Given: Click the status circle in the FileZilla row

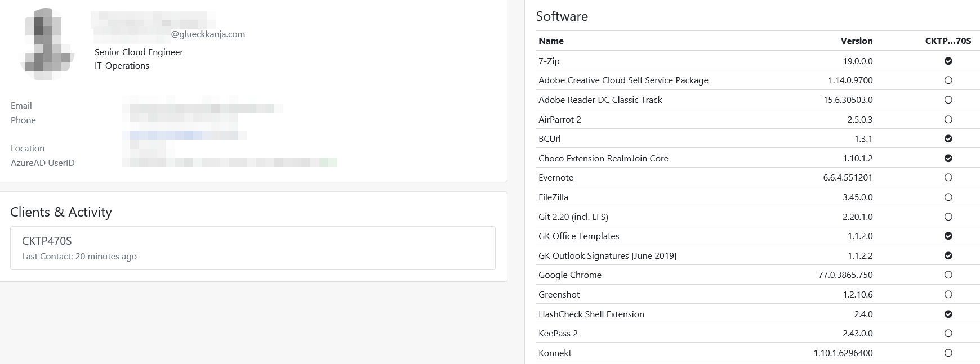Looking at the screenshot, I should [948, 197].
